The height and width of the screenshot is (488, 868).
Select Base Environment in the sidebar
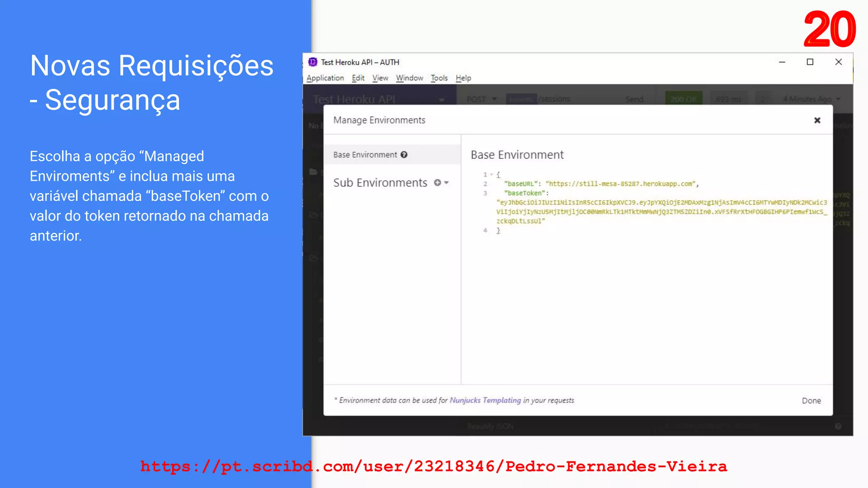pos(365,155)
